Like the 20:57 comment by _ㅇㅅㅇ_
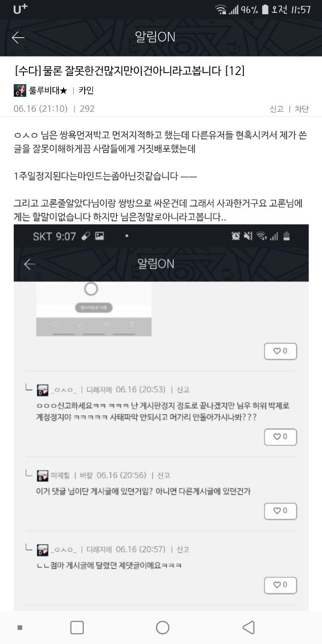This screenshot has height=644, width=322. 281,585
